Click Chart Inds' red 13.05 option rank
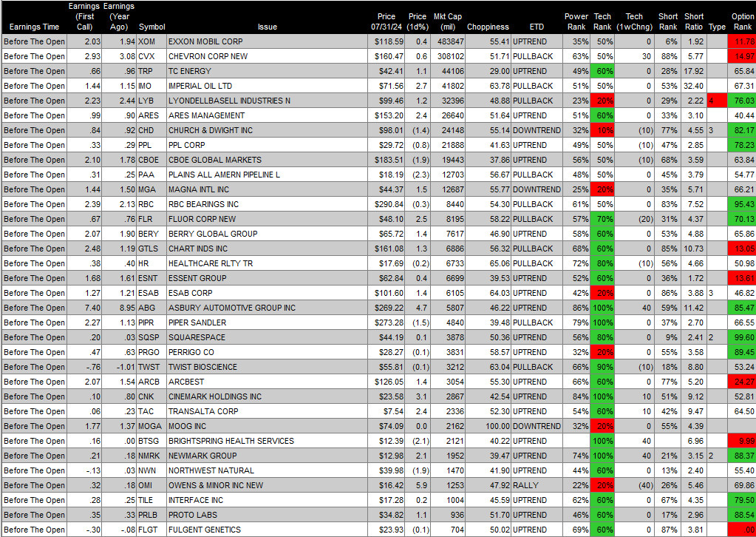 tap(741, 249)
